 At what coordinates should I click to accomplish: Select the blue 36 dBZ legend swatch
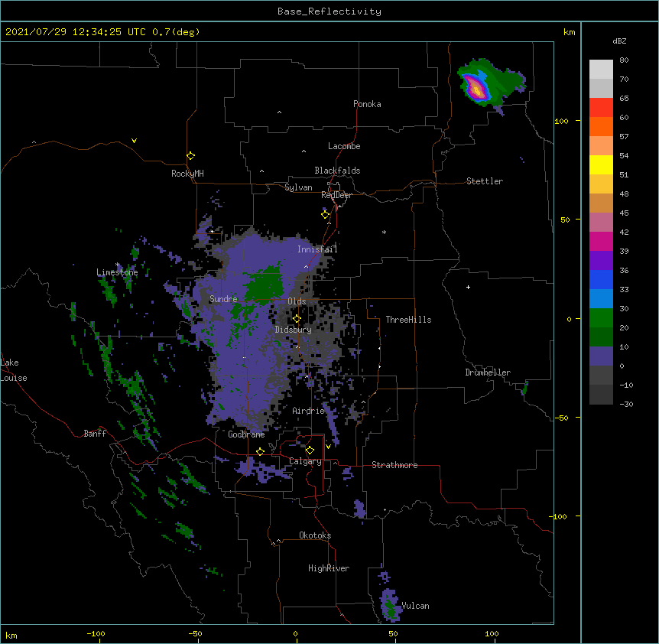click(601, 279)
